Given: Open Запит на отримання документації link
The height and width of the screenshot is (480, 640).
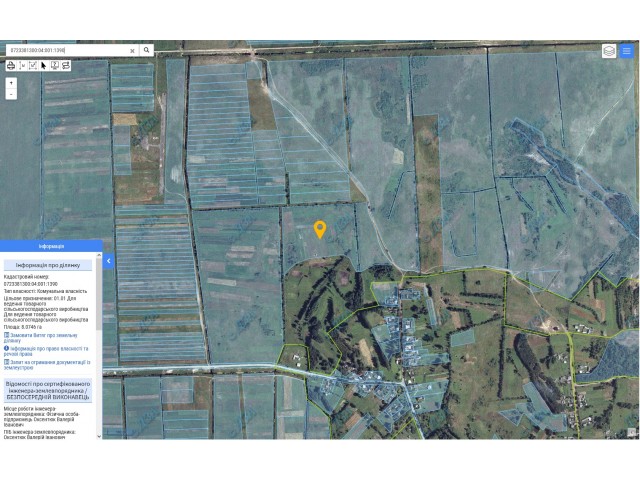Looking at the screenshot, I should (47, 364).
